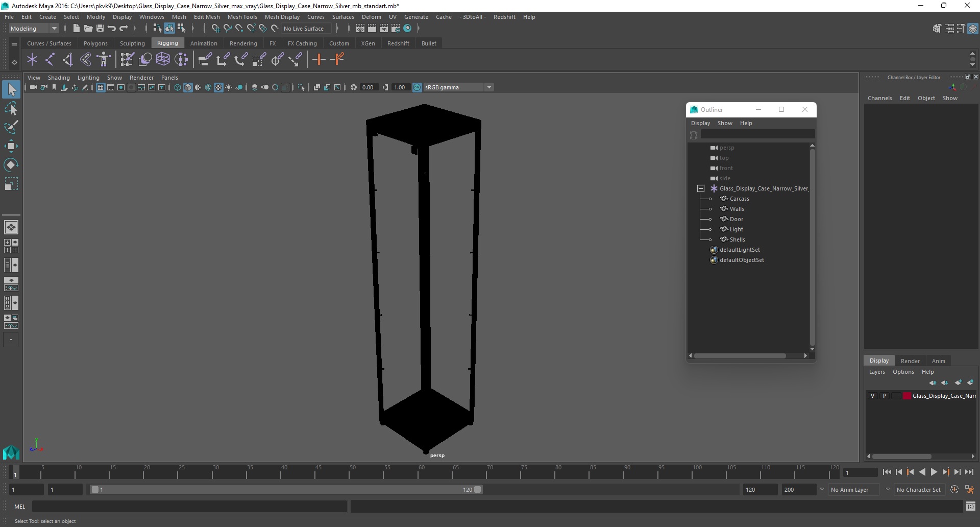Click the red layer color swatch
The height and width of the screenshot is (527, 980).
[906, 396]
